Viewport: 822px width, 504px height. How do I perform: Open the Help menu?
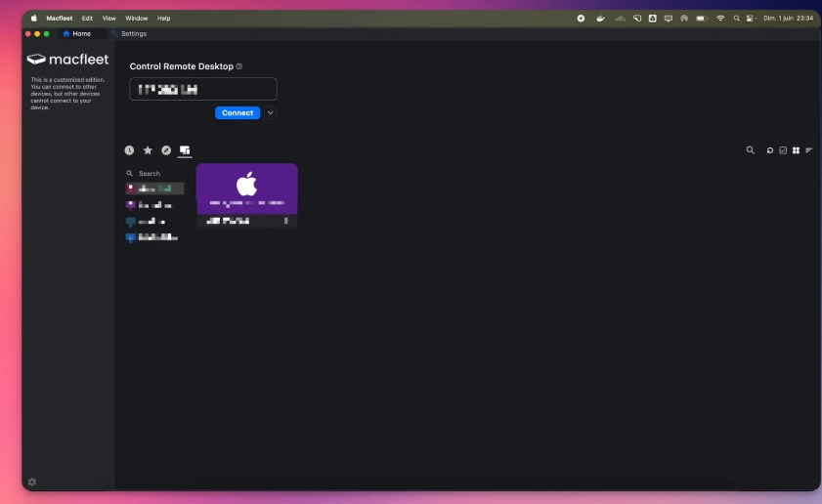[x=163, y=18]
